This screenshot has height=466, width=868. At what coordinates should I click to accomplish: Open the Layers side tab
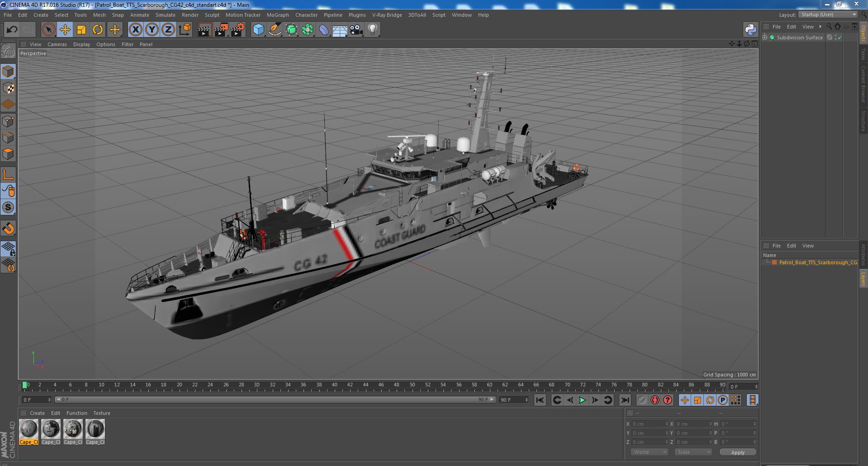[x=863, y=279]
